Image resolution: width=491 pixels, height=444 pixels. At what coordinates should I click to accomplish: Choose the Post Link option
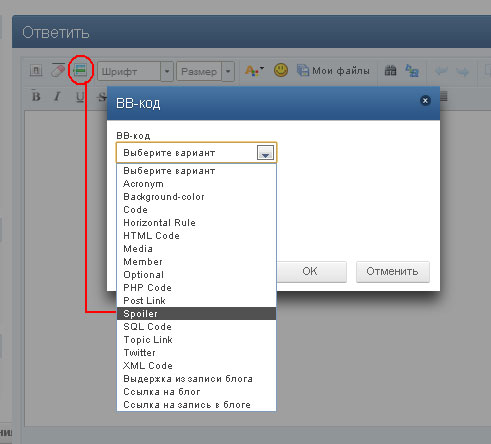tap(196, 301)
